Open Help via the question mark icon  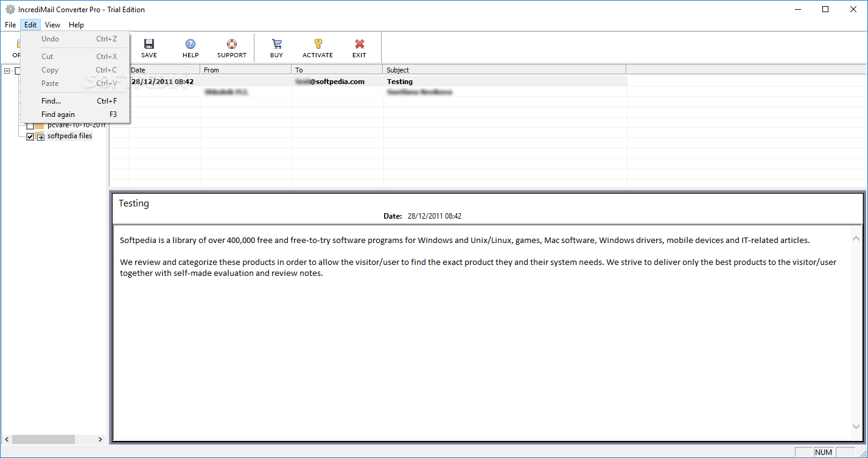191,44
